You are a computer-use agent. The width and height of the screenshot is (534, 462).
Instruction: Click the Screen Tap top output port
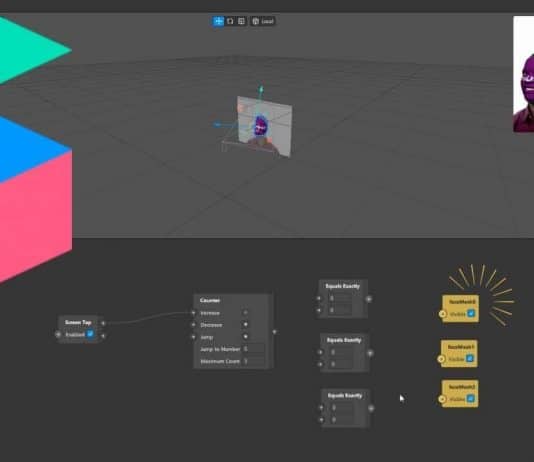click(103, 323)
